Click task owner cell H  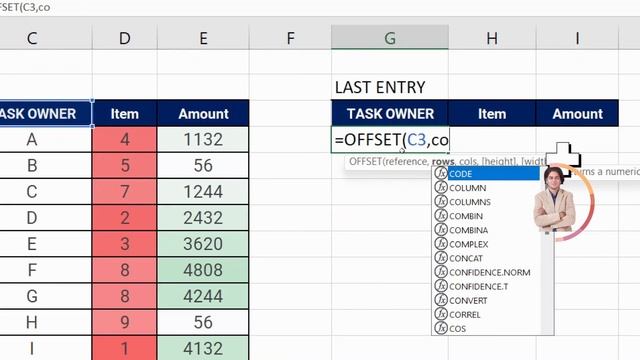[x=45, y=322]
